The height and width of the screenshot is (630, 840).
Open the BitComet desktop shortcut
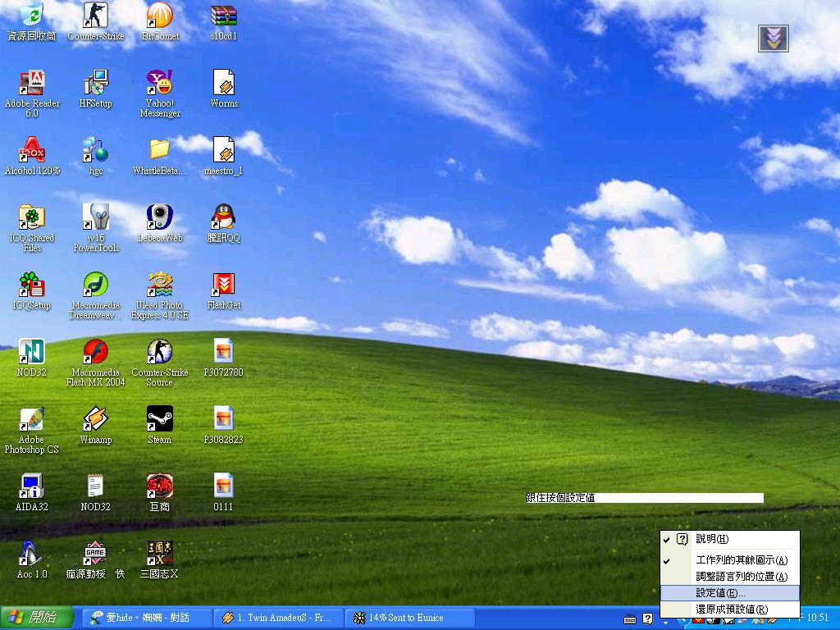click(160, 22)
